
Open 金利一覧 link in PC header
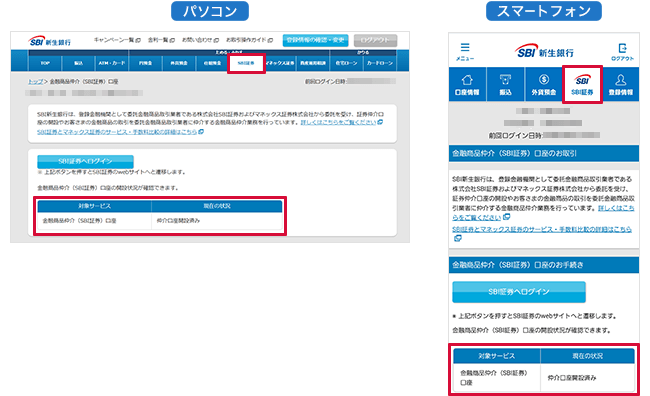(x=158, y=40)
